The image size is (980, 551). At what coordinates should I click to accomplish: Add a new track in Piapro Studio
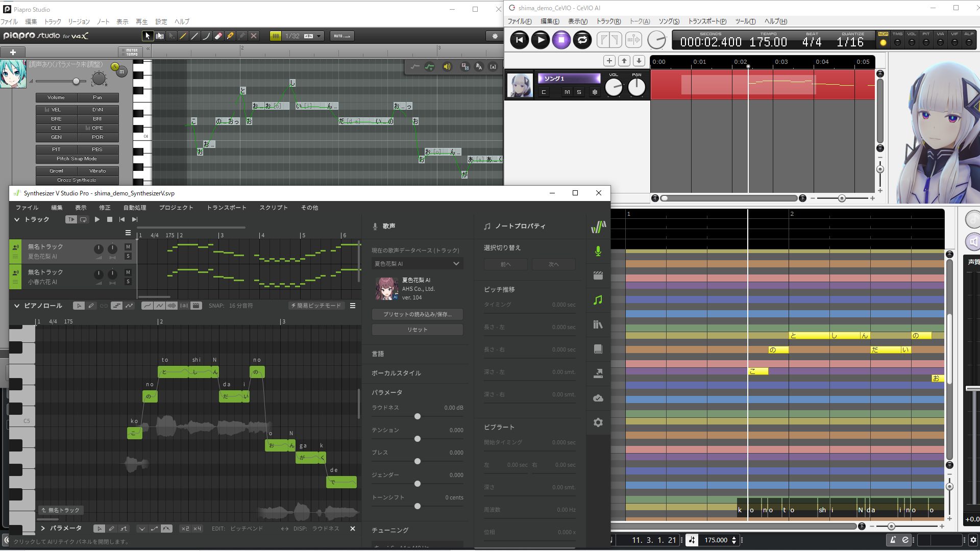pyautogui.click(x=13, y=52)
